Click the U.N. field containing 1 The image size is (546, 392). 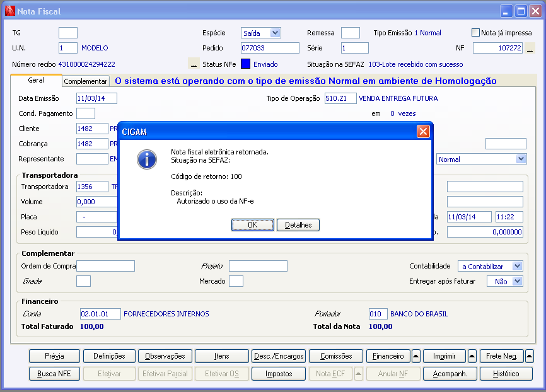[68, 48]
